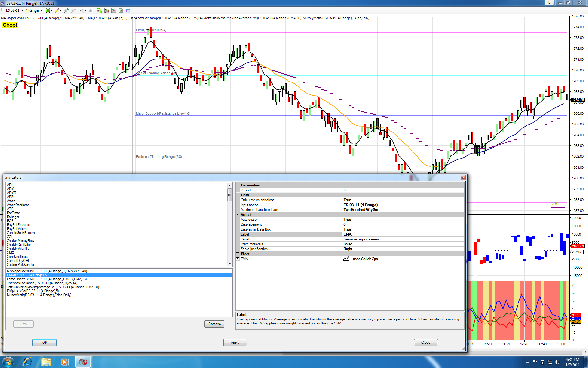Screen dimensions: 588x368
Task: Switch to NinjaTrader taskbar button
Action: coord(83,362)
